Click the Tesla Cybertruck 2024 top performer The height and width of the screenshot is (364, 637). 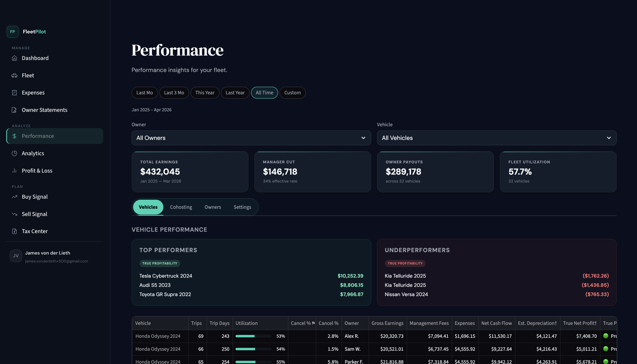(166, 276)
